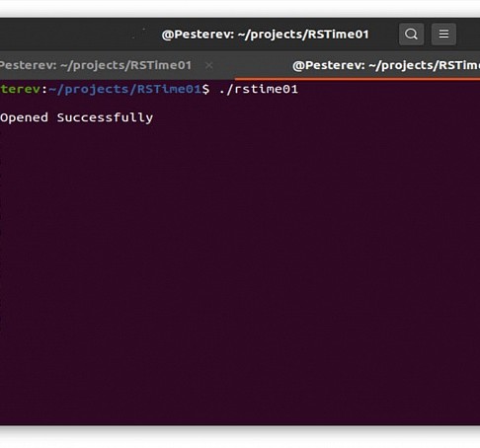Click the blank line above Opened Successfully

pyautogui.click(x=240, y=104)
